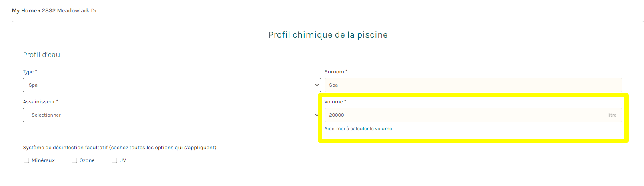Click the arrow on Assainisseur select box
The height and width of the screenshot is (186, 644).
coord(317,115)
